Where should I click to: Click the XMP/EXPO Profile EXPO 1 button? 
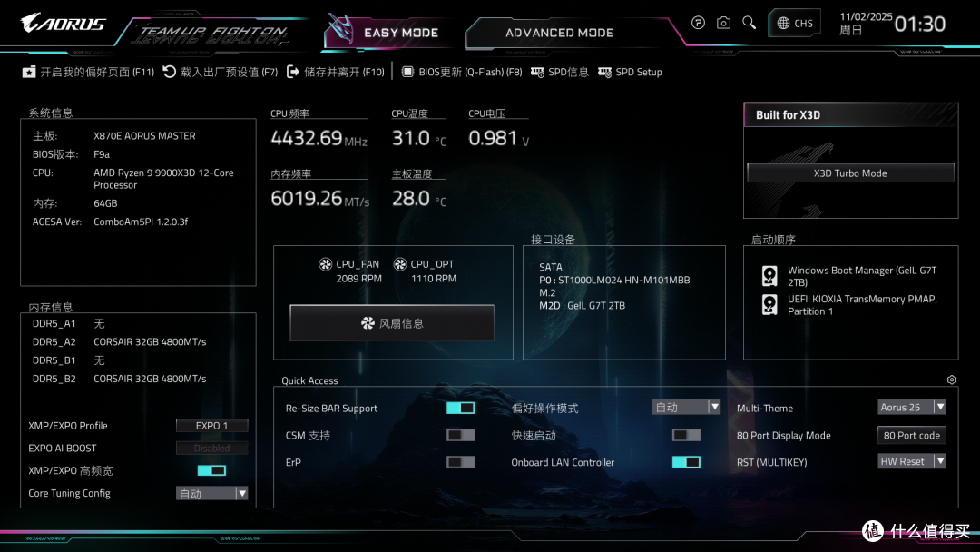[211, 425]
